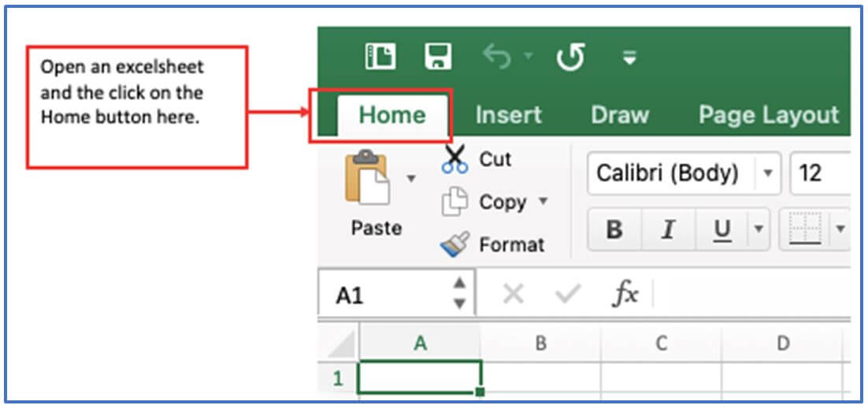This screenshot has width=868, height=409.
Task: Switch to the Home tab
Action: [392, 115]
